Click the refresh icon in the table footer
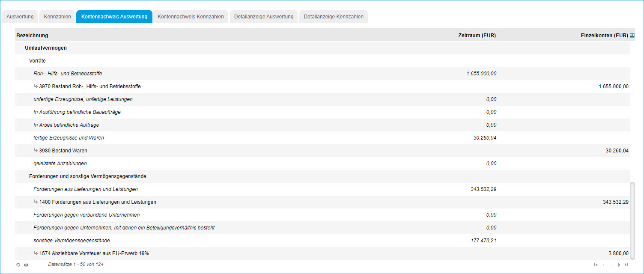This screenshot has width=644, height=274. (18, 265)
